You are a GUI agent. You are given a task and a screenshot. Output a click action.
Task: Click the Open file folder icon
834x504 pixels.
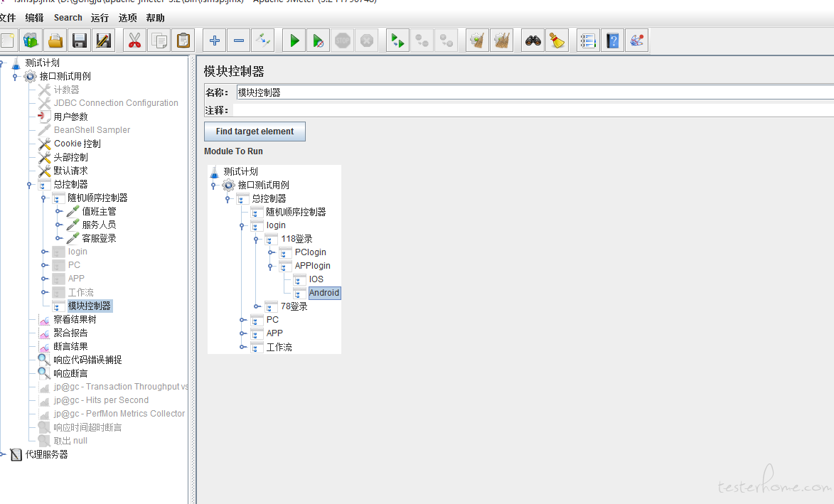56,41
